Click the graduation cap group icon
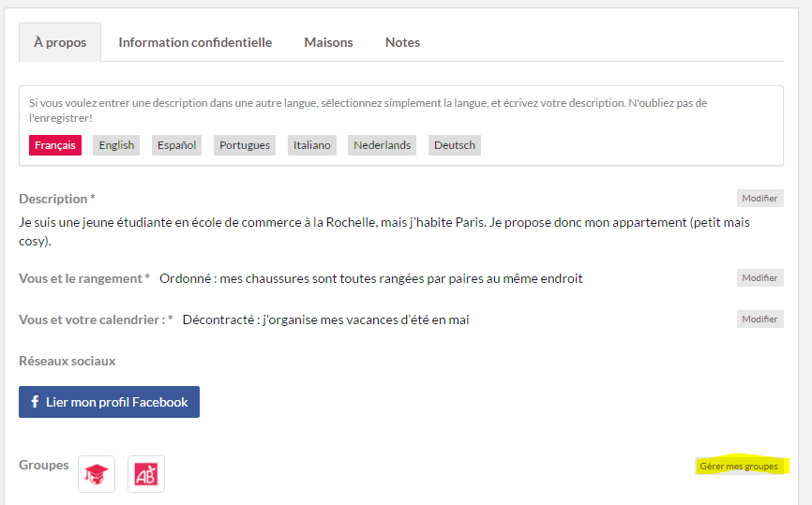The height and width of the screenshot is (505, 812). [x=97, y=474]
